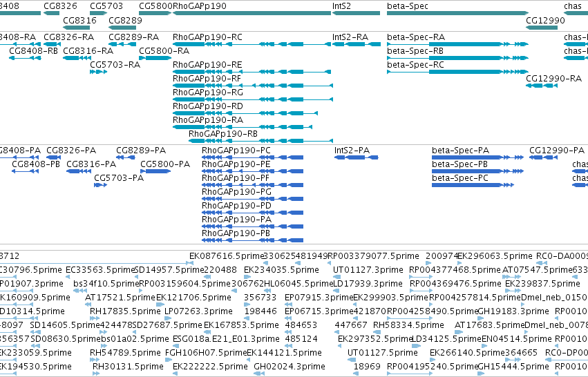Click EST LD17939.3prime label

[x=368, y=284]
